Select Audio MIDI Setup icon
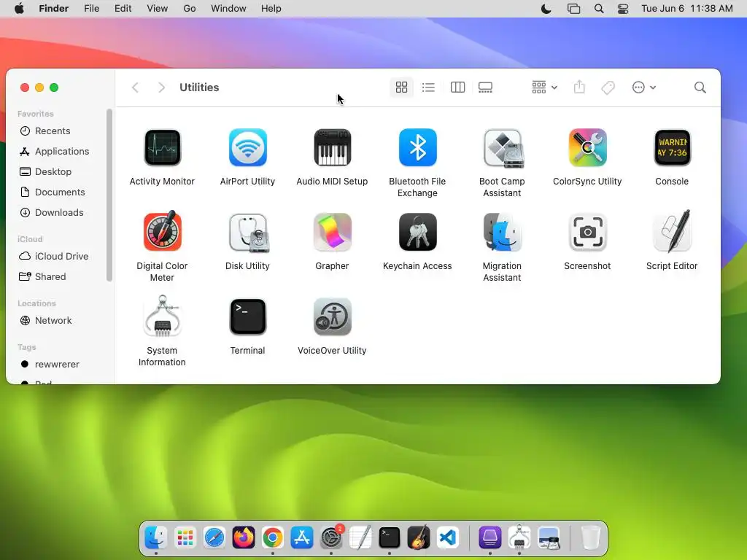747x560 pixels. coord(332,147)
